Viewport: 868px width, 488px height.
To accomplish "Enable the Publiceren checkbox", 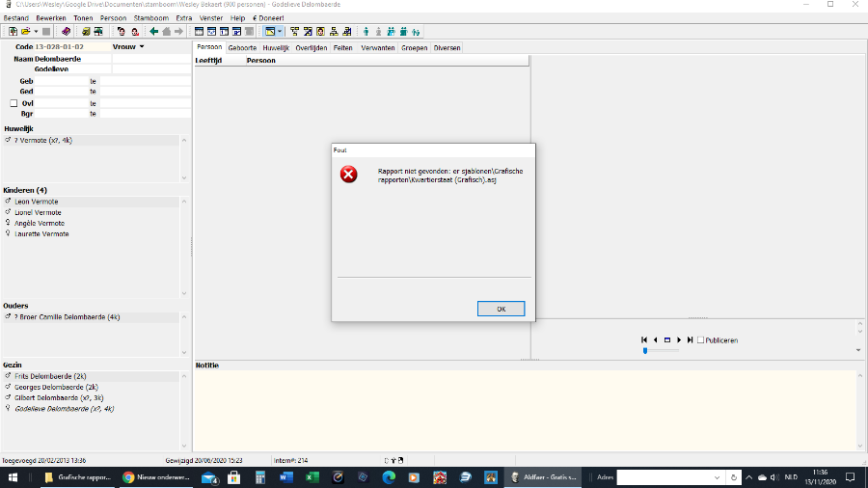I will 701,340.
